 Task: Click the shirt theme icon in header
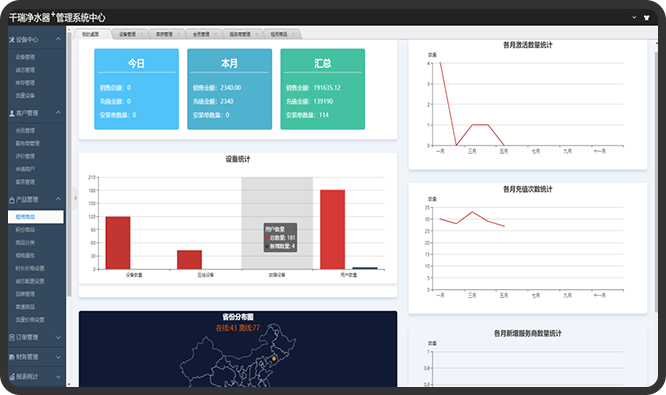pyautogui.click(x=646, y=18)
